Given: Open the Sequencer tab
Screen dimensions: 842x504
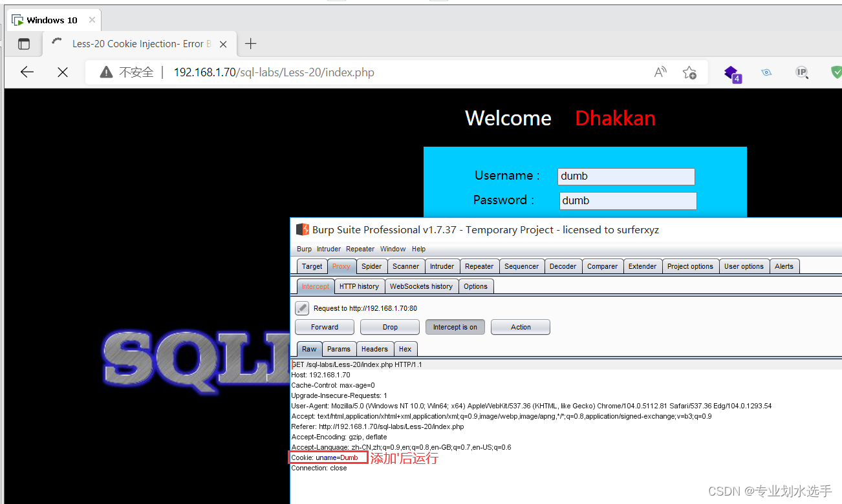Looking at the screenshot, I should tap(521, 266).
